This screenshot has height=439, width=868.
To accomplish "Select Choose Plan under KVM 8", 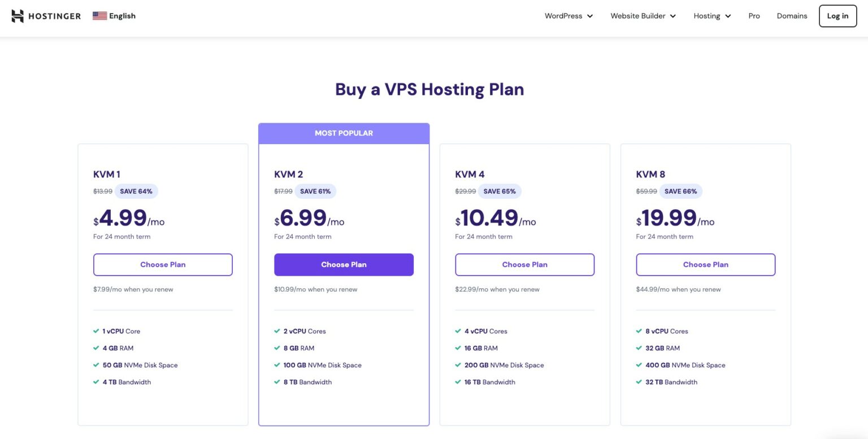I will (705, 264).
